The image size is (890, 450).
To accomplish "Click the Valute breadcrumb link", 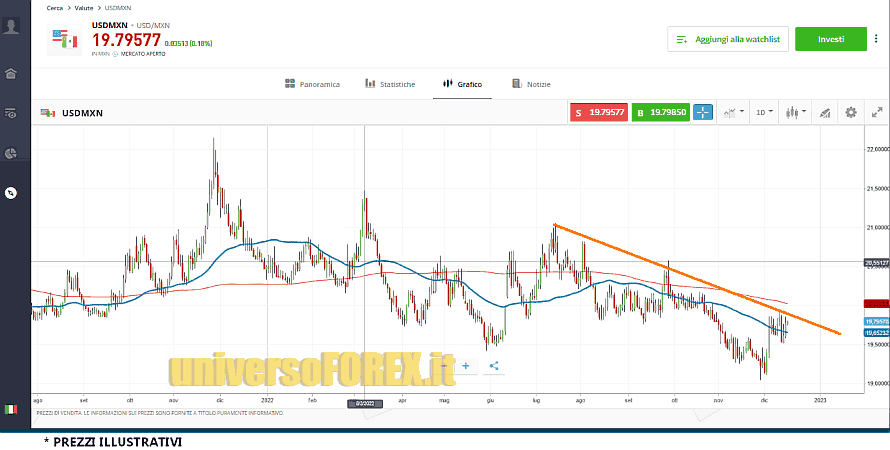I will (x=84, y=8).
